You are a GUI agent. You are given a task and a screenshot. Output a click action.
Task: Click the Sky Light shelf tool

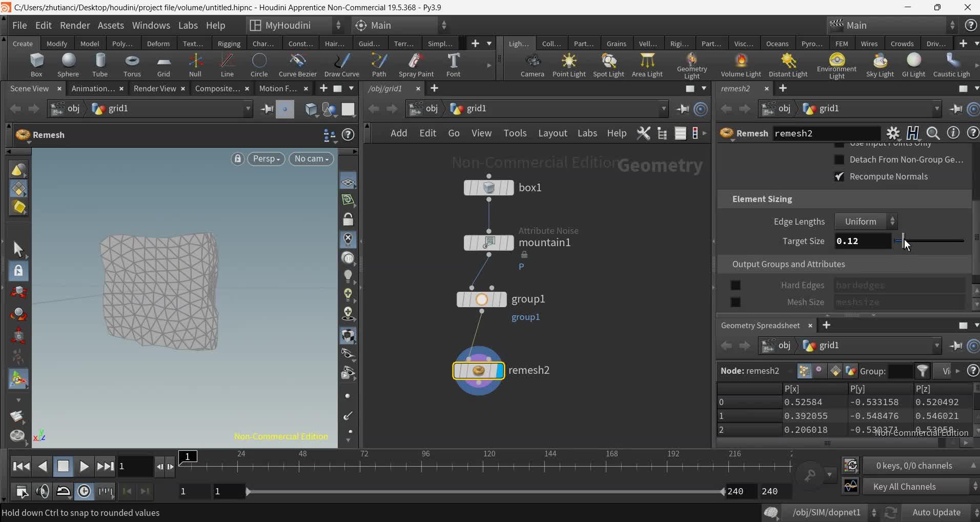coord(880,65)
